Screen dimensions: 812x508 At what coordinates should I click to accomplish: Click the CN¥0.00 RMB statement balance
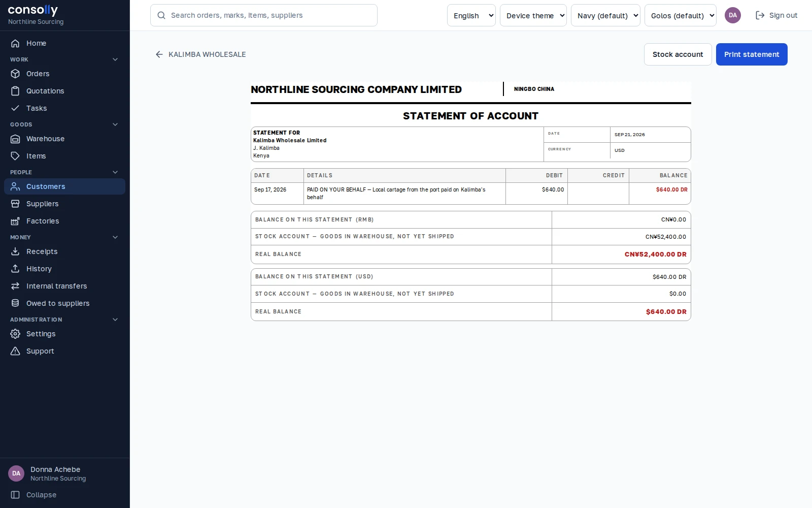point(673,220)
